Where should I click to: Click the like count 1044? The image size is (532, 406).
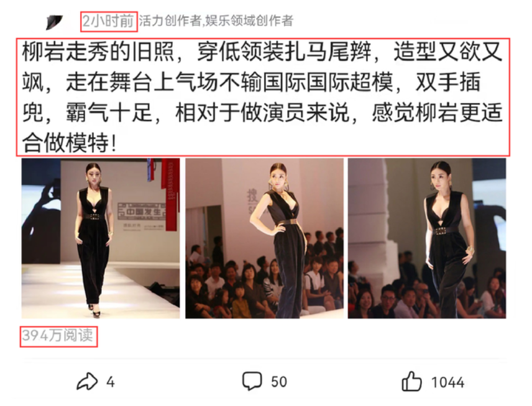pyautogui.click(x=447, y=382)
